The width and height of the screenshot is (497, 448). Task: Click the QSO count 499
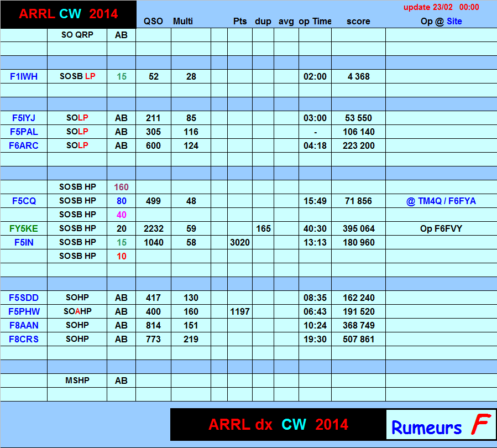click(x=153, y=201)
